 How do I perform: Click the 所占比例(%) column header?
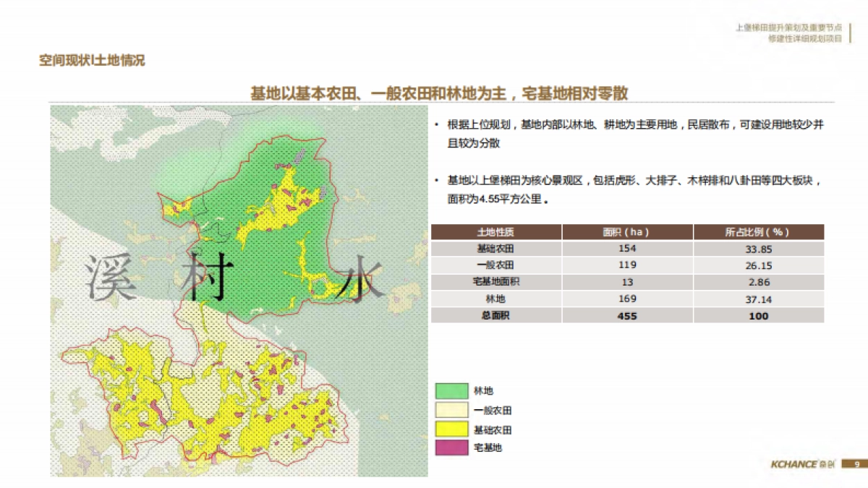(x=758, y=232)
